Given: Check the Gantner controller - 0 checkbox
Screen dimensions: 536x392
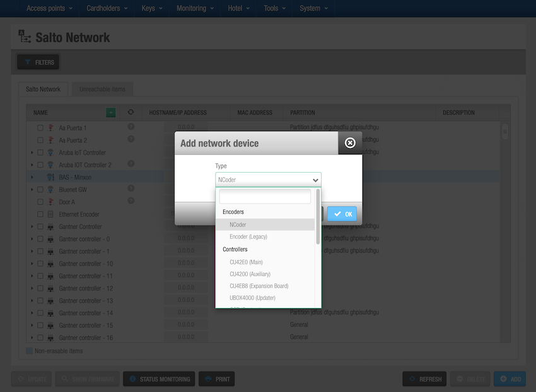Looking at the screenshot, I should click(x=40, y=239).
